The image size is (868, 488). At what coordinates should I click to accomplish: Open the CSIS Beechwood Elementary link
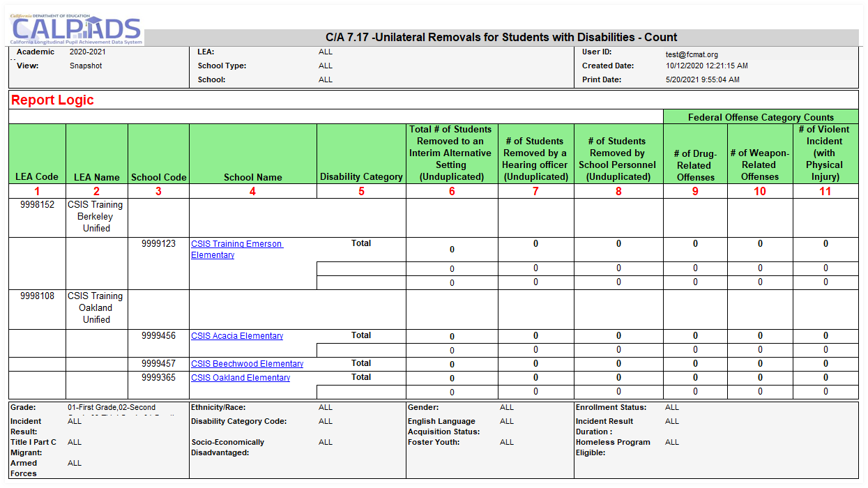[247, 363]
